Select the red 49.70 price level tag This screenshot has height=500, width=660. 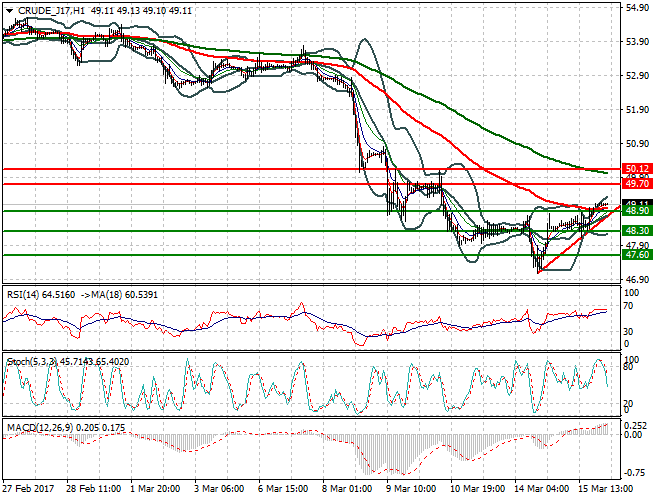(637, 184)
